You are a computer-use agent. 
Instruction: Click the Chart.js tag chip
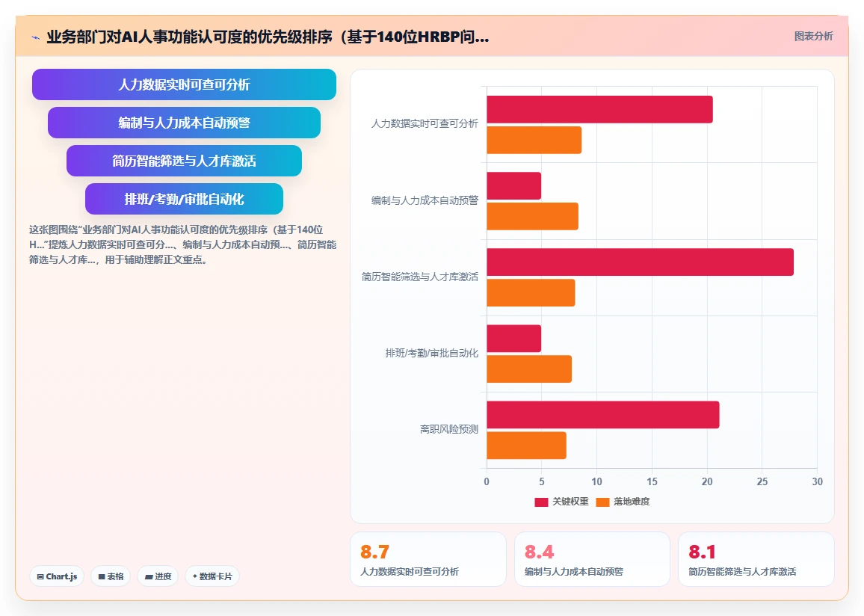57,576
